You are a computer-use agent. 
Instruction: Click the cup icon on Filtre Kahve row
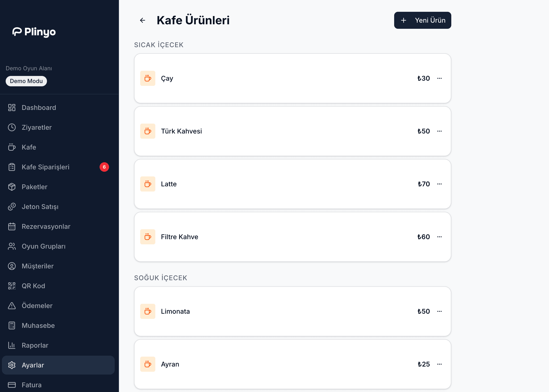click(x=148, y=237)
